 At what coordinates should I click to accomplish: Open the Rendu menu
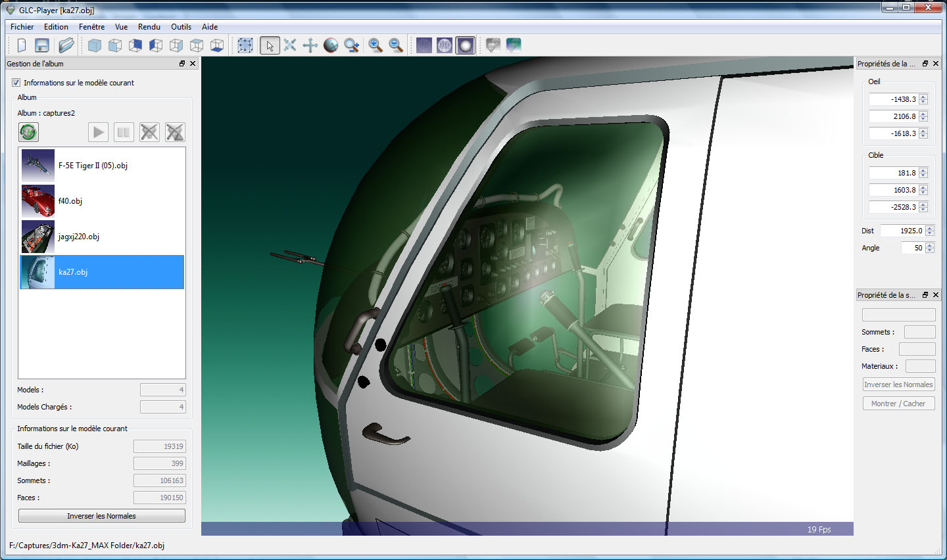149,27
